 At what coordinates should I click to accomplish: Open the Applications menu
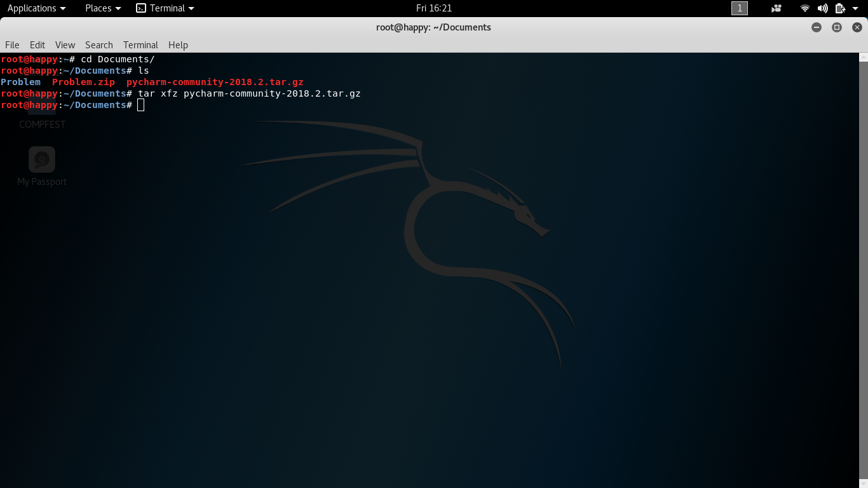coord(36,8)
